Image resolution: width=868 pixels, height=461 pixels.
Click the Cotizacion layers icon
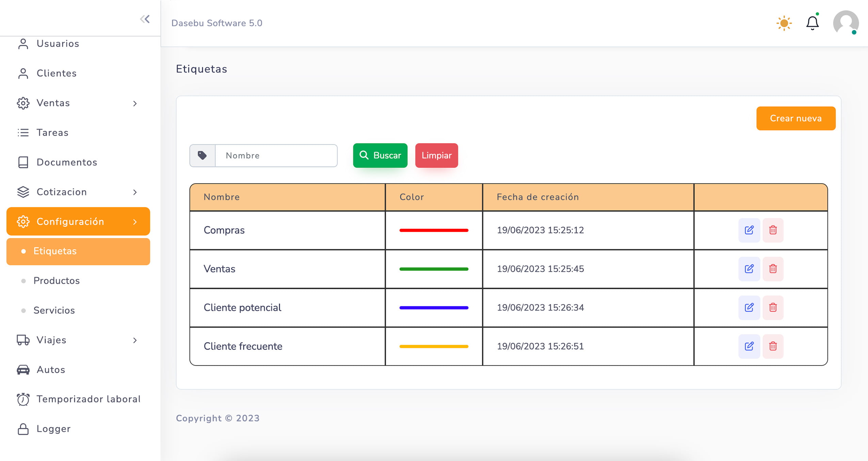(23, 192)
